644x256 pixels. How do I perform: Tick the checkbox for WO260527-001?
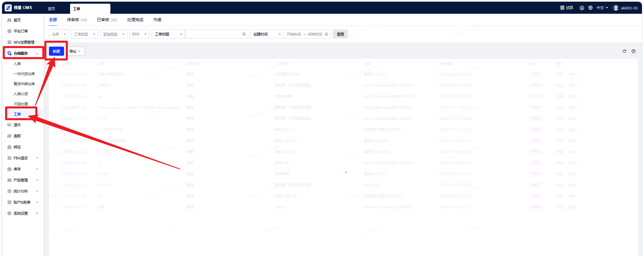pos(54,118)
